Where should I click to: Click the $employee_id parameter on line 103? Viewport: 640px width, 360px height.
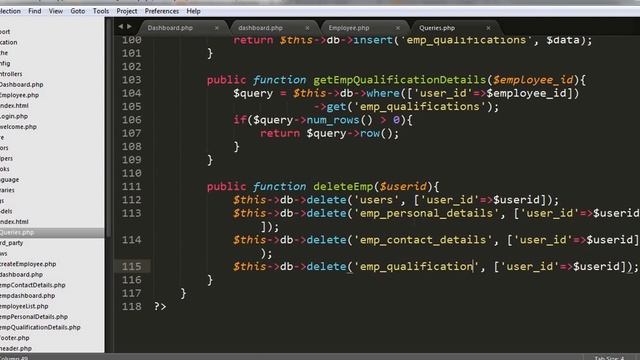(x=533, y=80)
